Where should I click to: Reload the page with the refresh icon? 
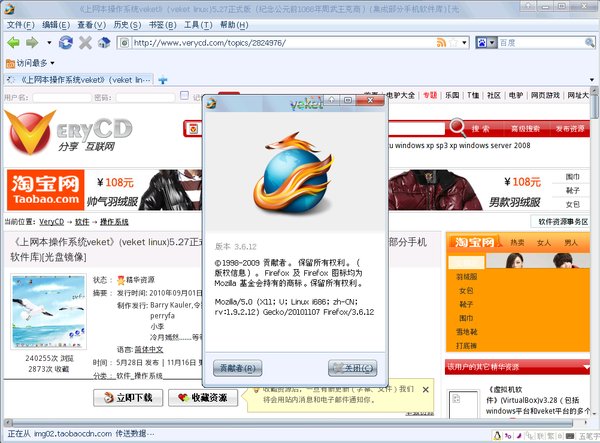pos(66,42)
